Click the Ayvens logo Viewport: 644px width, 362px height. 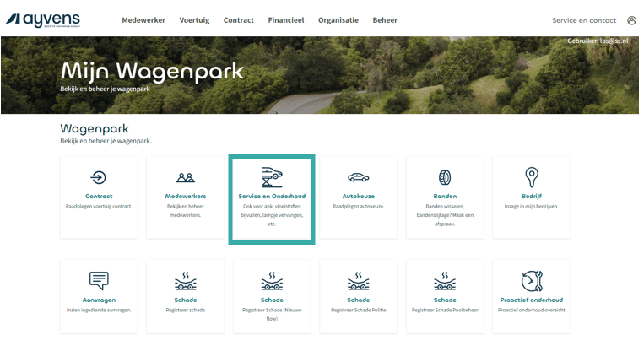click(x=43, y=19)
